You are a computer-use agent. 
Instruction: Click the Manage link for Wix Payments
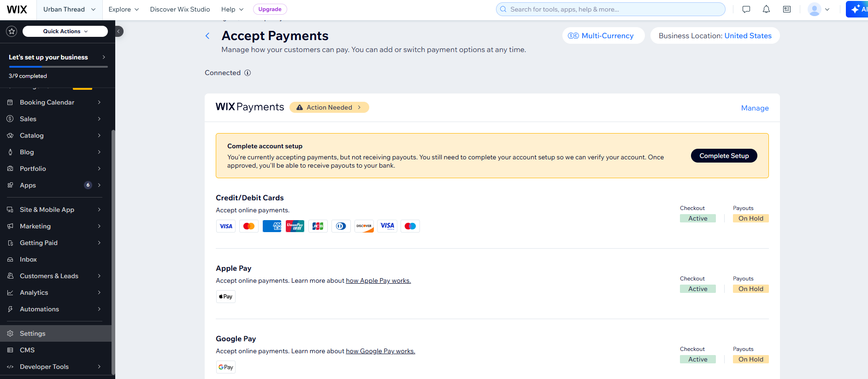(x=755, y=108)
